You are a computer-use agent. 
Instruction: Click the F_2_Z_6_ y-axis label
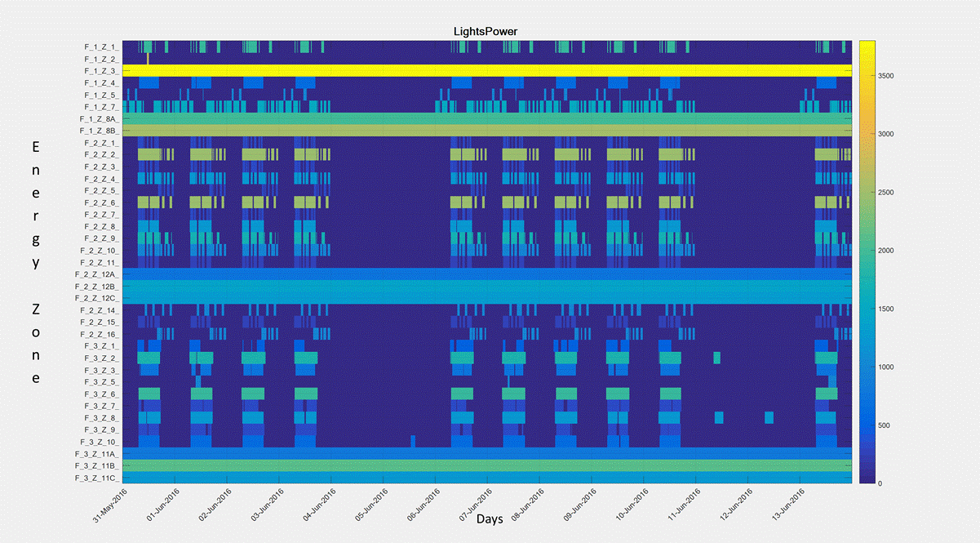100,203
